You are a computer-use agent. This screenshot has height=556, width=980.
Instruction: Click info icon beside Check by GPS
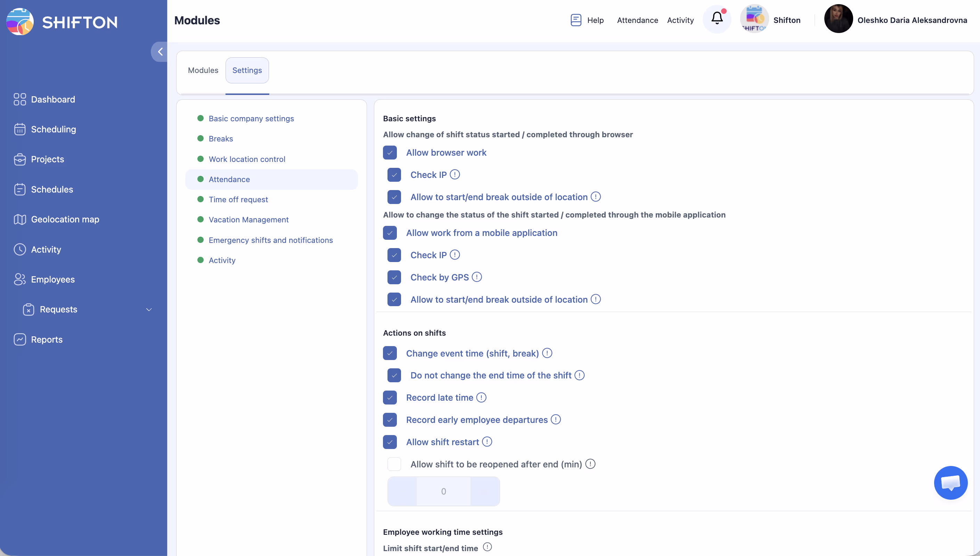point(477,277)
